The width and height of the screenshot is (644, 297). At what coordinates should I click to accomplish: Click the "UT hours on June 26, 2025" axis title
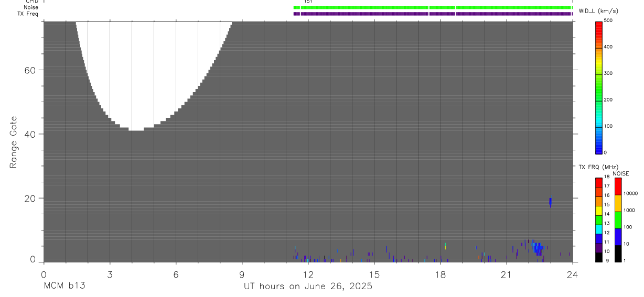pos(308,287)
